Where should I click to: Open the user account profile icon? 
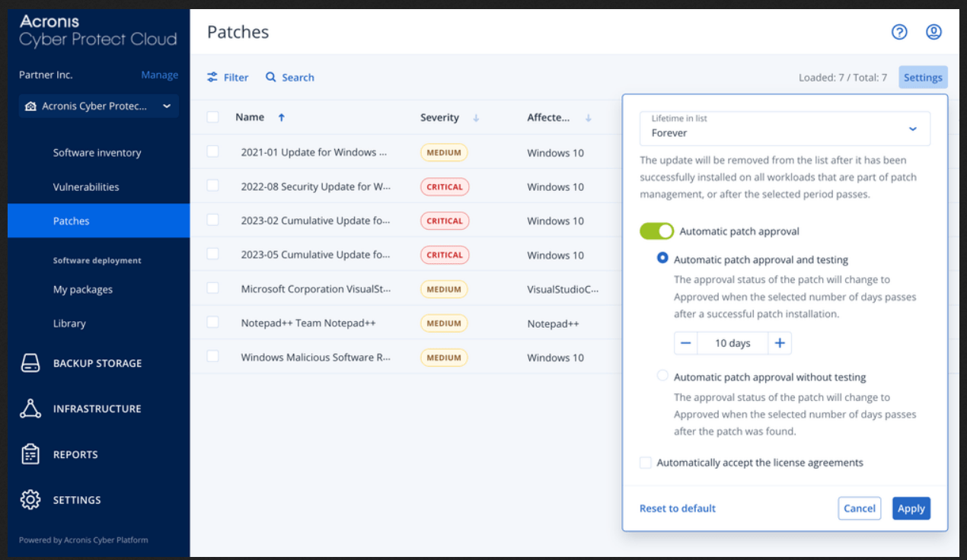933,32
